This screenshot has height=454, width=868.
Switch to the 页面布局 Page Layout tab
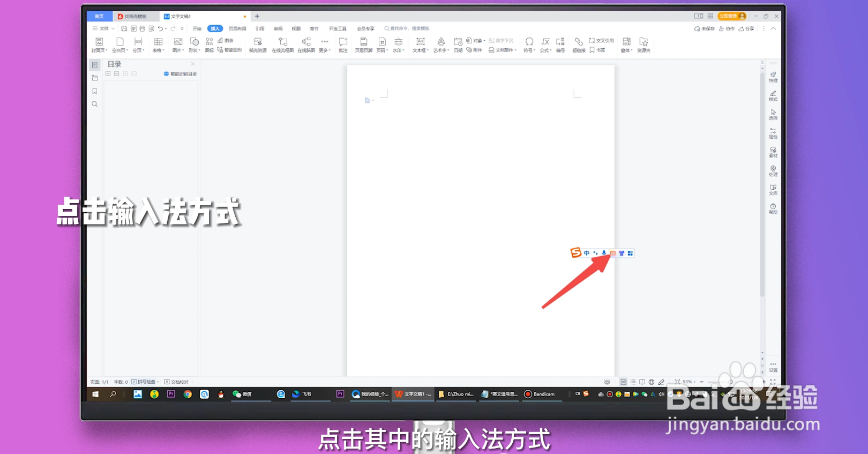click(x=237, y=28)
